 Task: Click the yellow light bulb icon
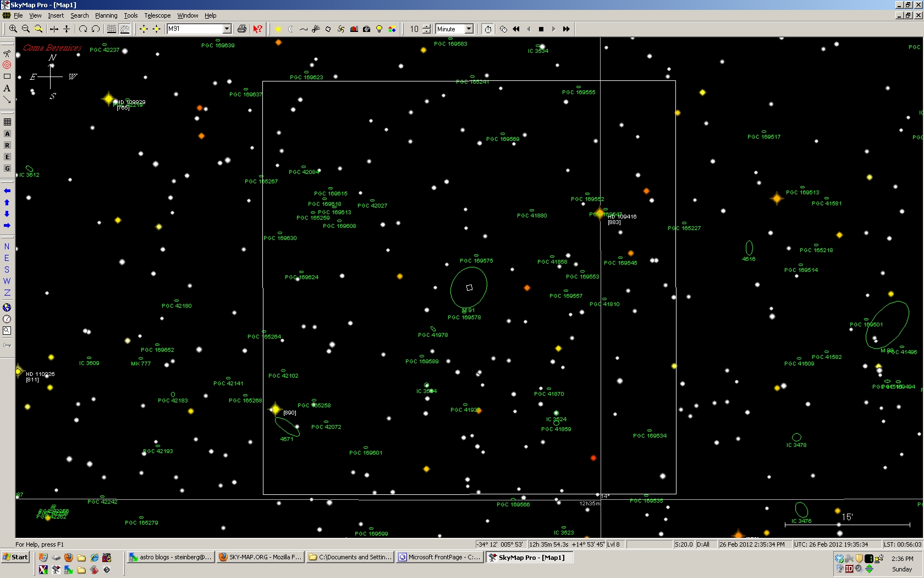tap(379, 29)
